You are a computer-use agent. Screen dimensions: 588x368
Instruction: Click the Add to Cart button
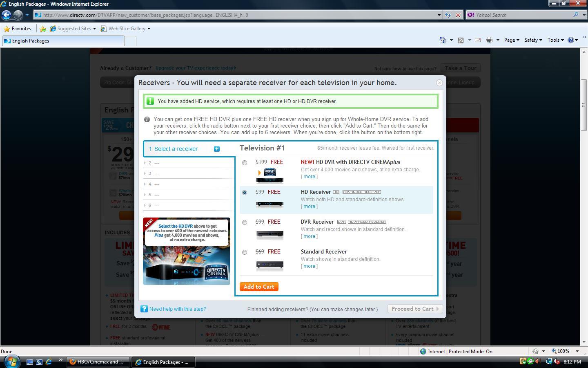[259, 287]
